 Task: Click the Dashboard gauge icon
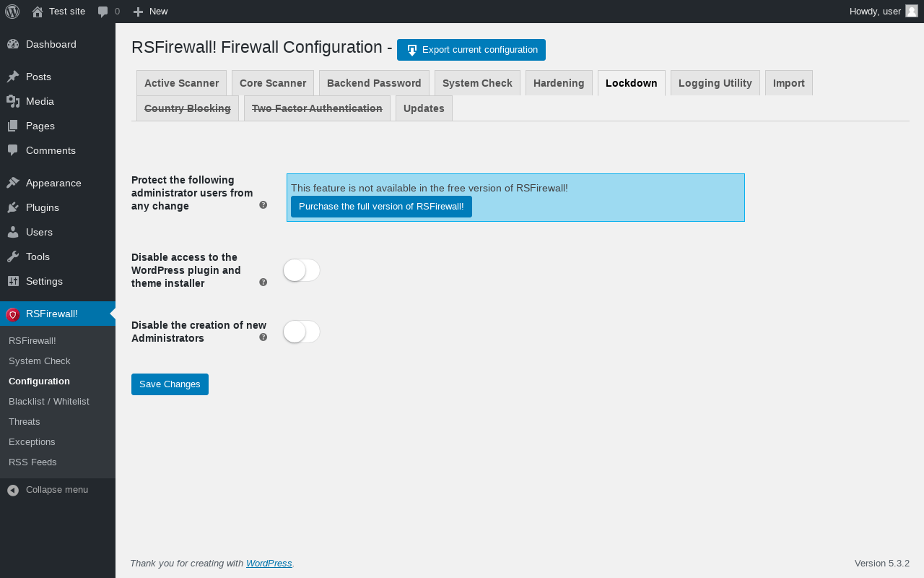(x=13, y=44)
